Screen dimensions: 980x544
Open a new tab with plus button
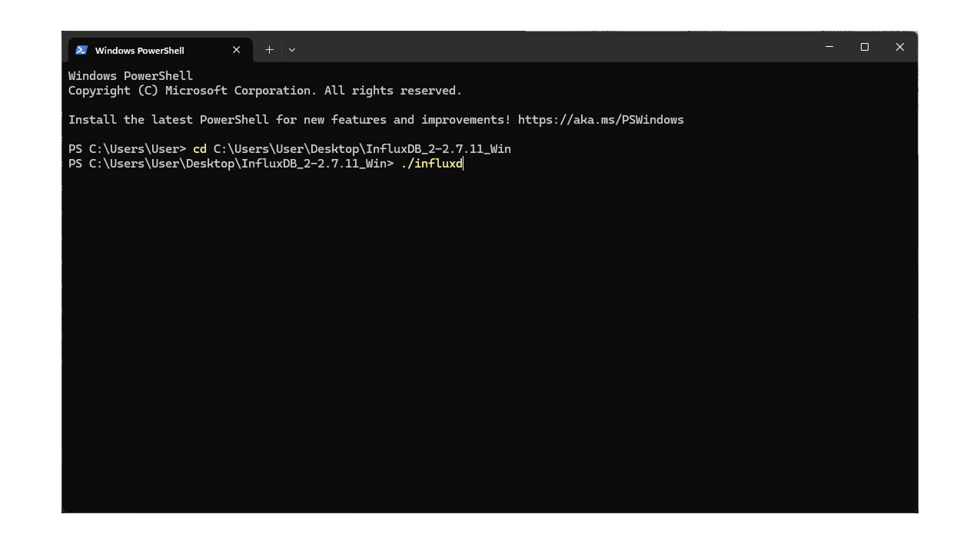pos(269,50)
